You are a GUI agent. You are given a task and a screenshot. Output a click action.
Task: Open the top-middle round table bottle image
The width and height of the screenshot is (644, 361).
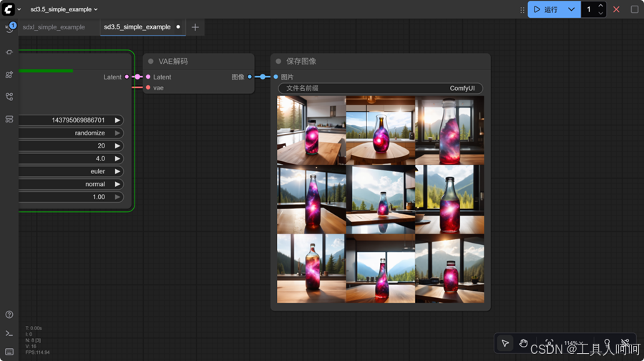click(x=381, y=130)
